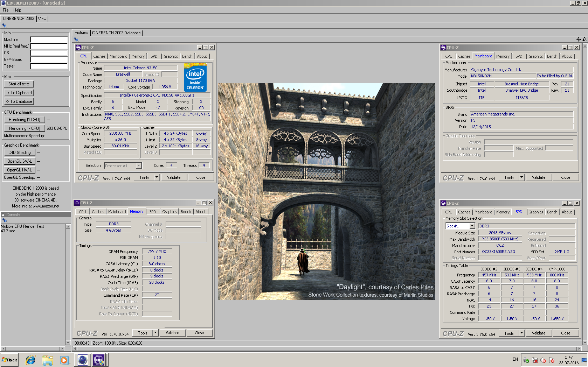Open the Processor #1 selection dropdown
This screenshot has width=588, height=367.
click(123, 165)
